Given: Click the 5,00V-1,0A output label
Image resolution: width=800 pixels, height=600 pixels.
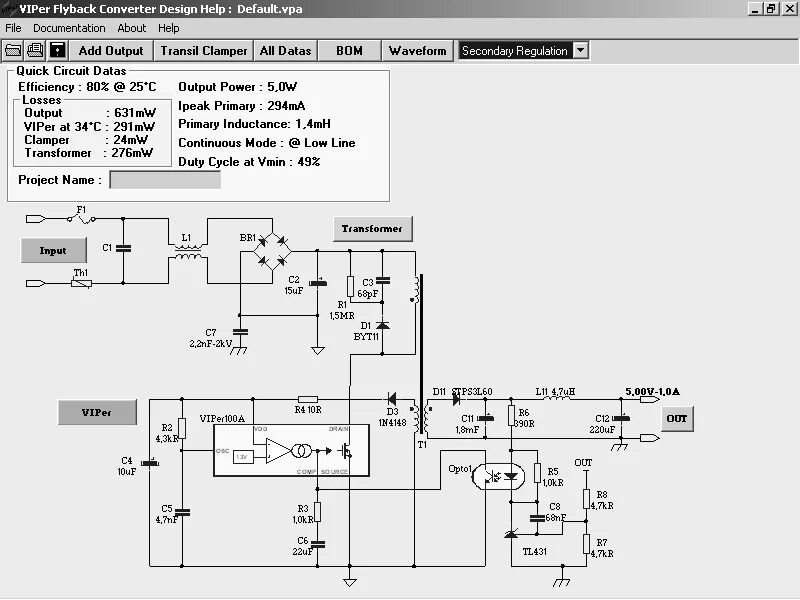Looking at the screenshot, I should coord(652,391).
